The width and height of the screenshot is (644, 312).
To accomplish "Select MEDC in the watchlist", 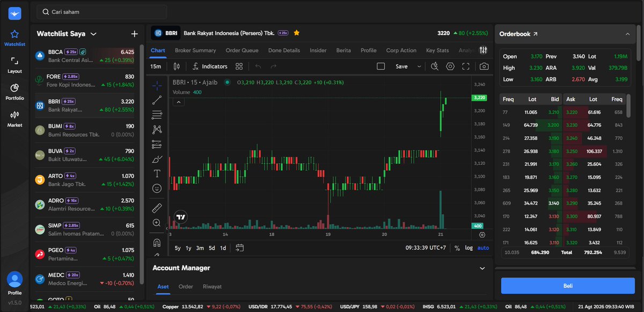I will pos(85,279).
